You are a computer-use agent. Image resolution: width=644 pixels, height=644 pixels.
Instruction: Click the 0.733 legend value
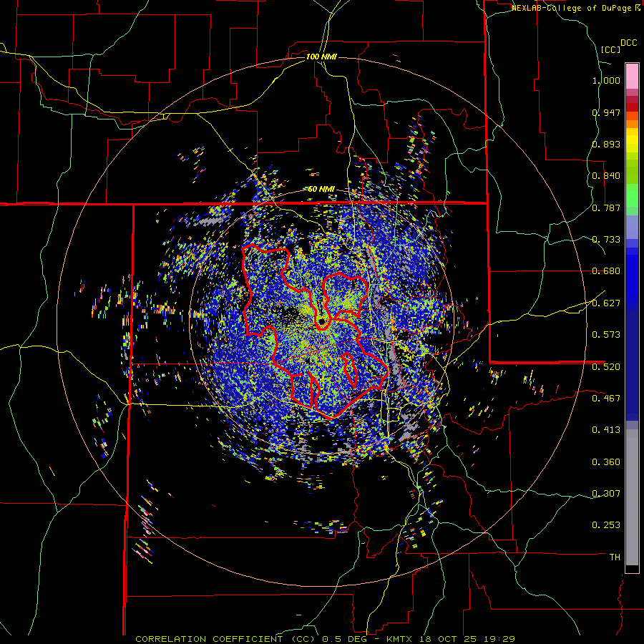coord(606,240)
